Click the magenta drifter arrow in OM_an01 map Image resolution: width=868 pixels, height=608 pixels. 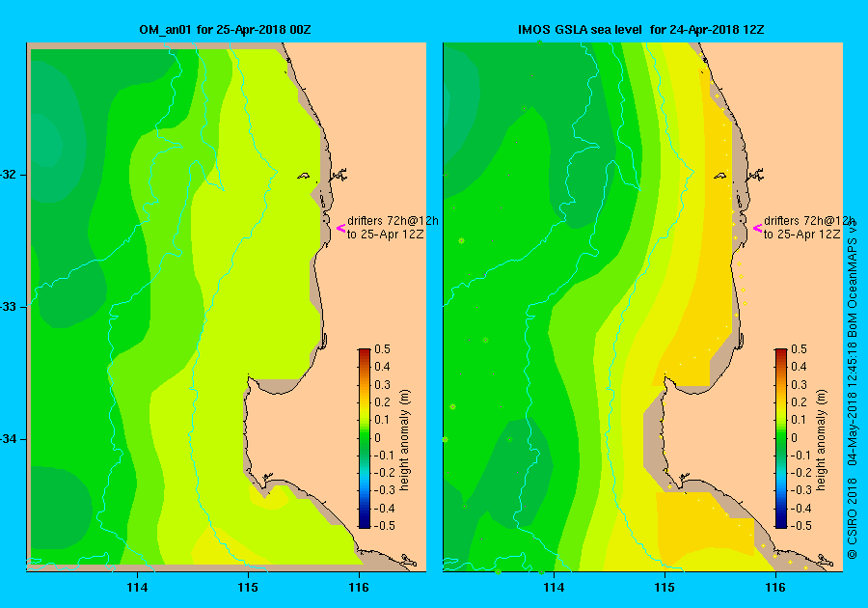tap(341, 228)
